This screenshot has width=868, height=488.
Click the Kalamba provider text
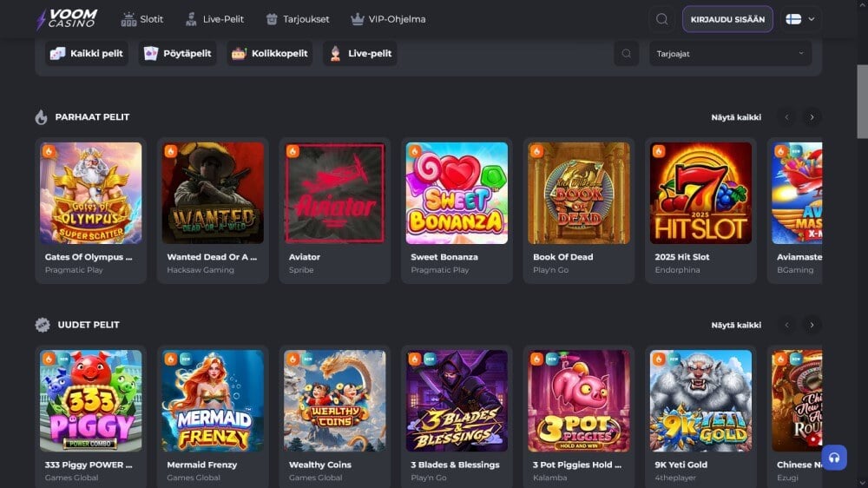(549, 478)
